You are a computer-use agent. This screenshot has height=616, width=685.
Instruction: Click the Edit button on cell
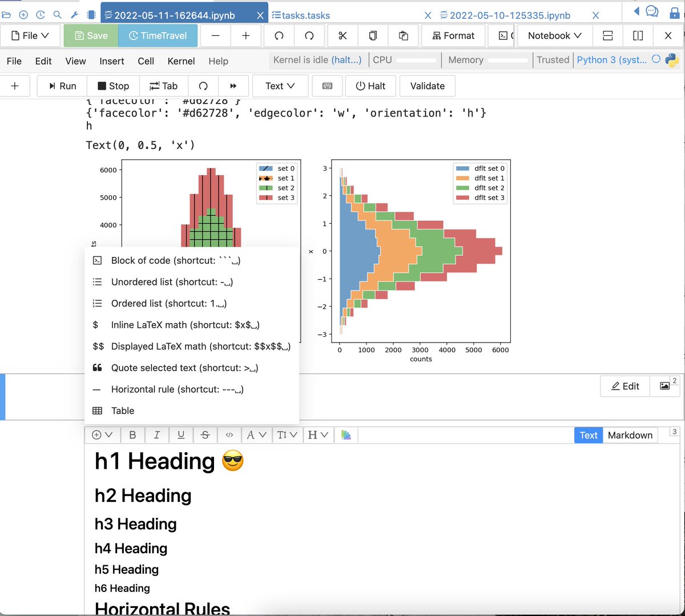pos(625,386)
